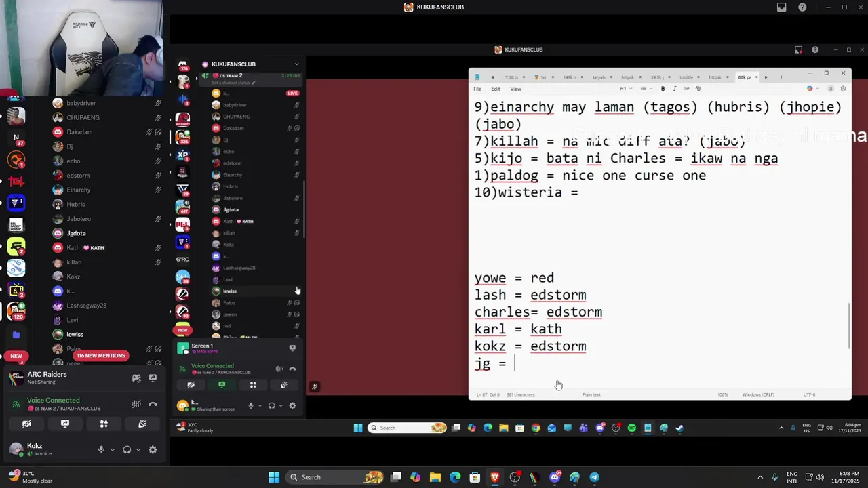
Task: Click the 116 New Mentions pill
Action: click(101, 355)
